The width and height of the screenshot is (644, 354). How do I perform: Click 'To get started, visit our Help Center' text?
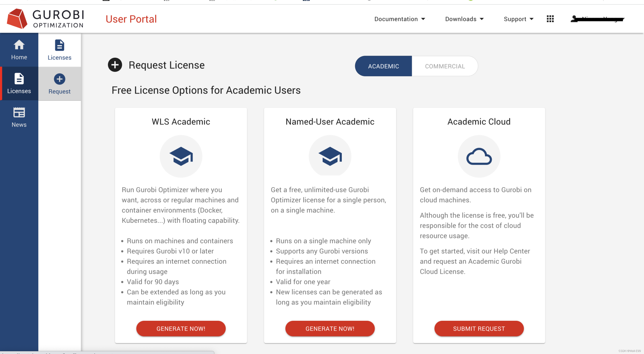click(x=475, y=261)
